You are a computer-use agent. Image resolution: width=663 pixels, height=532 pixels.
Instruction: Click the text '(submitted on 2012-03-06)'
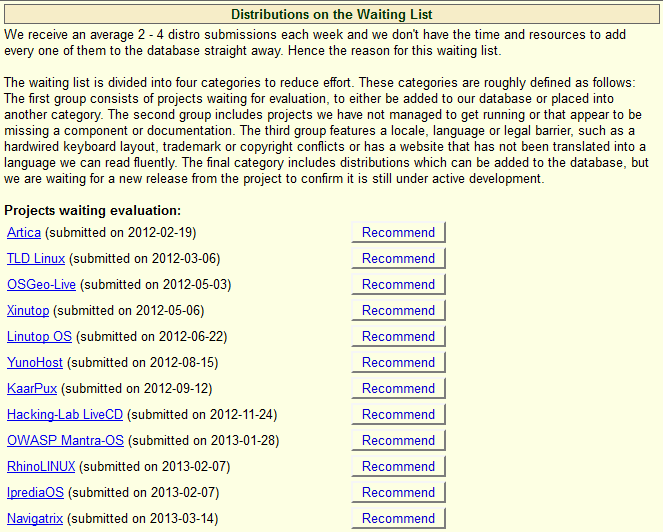(x=145, y=258)
